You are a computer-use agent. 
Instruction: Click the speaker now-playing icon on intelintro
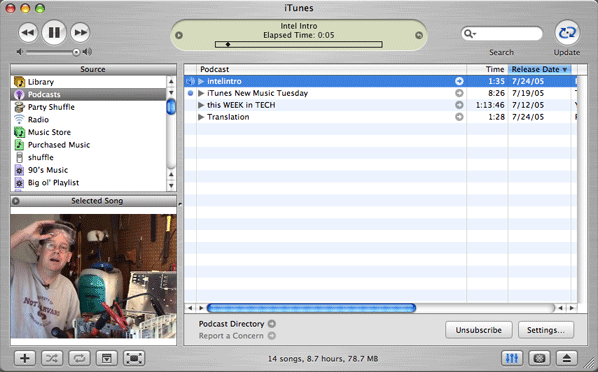click(190, 81)
